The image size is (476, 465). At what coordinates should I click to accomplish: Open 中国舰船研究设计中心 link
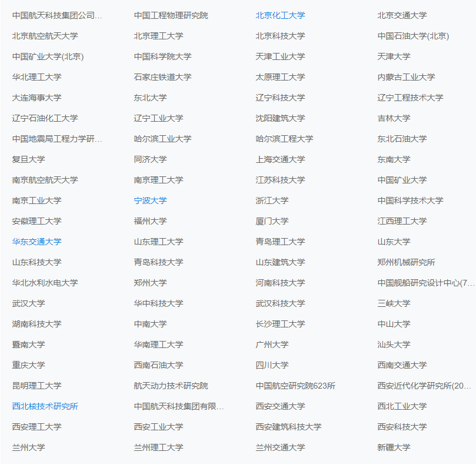coord(419,283)
